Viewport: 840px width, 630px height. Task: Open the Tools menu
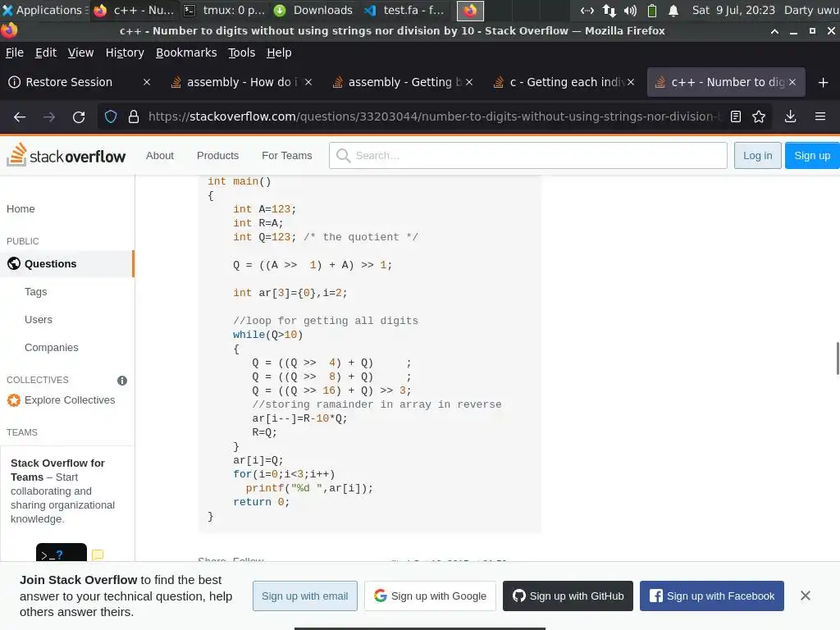tap(242, 52)
